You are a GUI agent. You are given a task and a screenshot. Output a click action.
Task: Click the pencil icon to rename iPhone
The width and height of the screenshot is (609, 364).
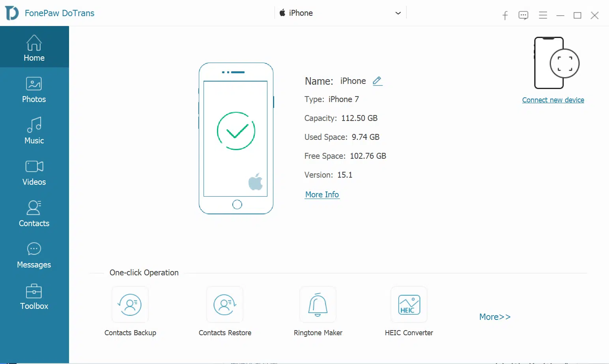[x=377, y=81]
